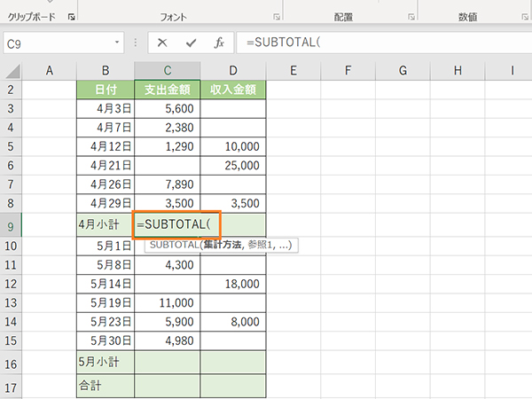This screenshot has width=532, height=399.
Task: Click the Enter checkmark formula button
Action: pyautogui.click(x=190, y=43)
